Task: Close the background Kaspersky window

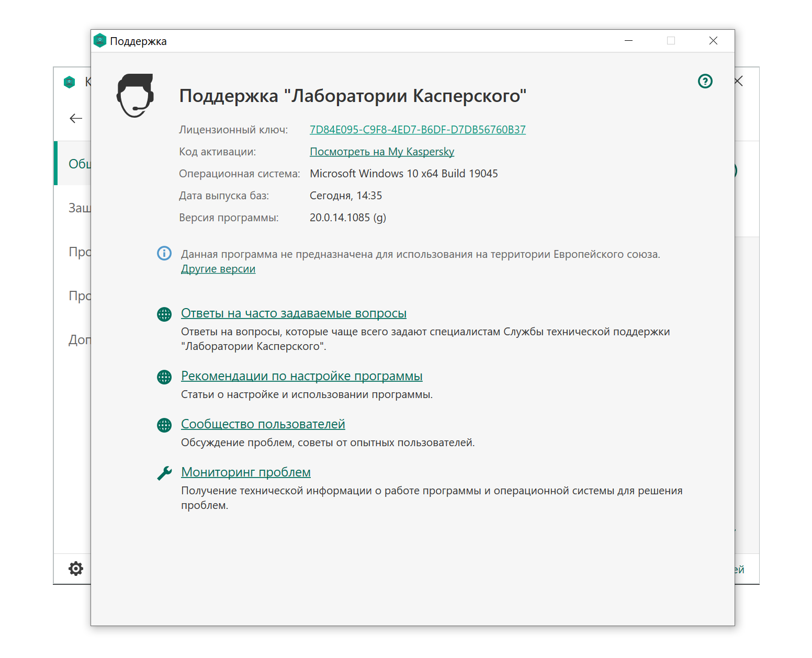Action: point(739,81)
